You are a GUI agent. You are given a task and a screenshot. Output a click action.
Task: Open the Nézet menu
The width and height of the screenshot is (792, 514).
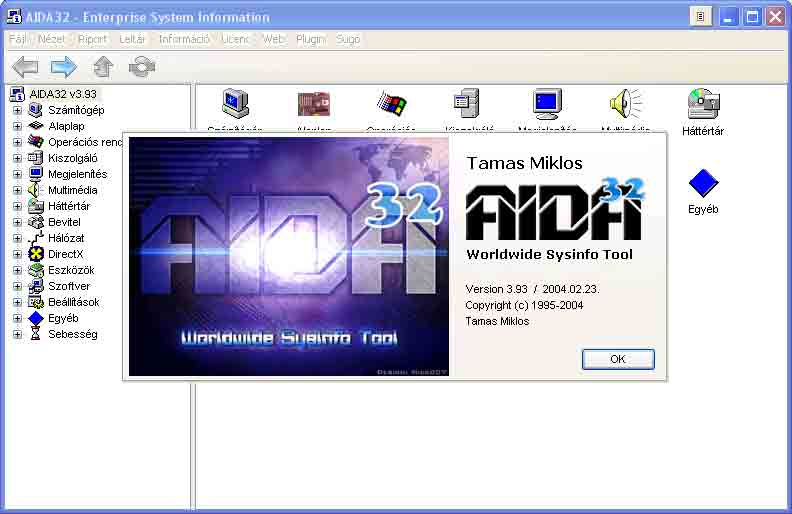click(52, 39)
